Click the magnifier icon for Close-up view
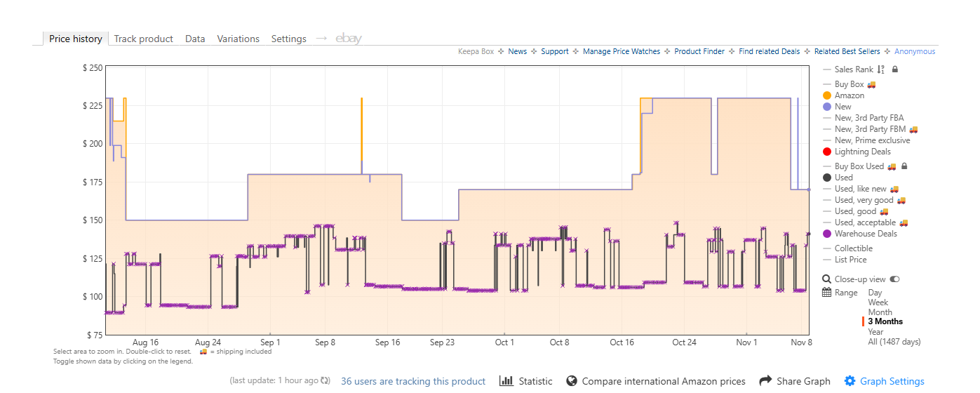This screenshot has width=980, height=393. [x=826, y=279]
